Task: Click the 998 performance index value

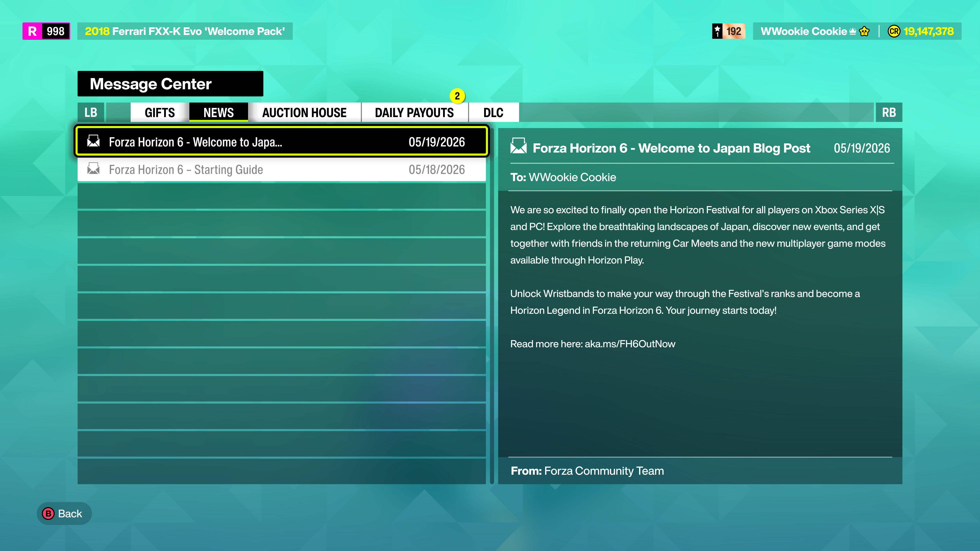Action: click(56, 31)
